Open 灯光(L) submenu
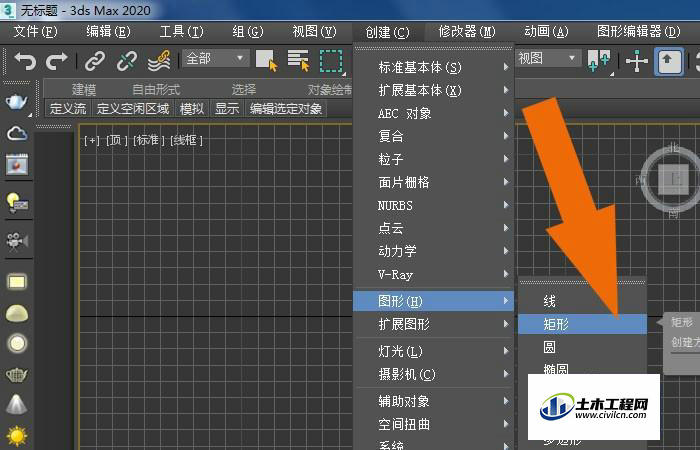This screenshot has width=700, height=450. click(x=433, y=351)
